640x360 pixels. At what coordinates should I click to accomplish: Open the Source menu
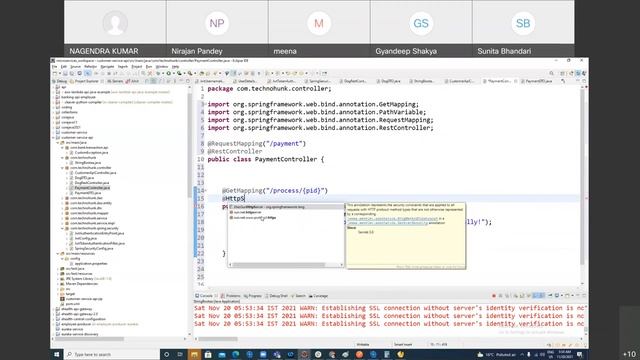pyautogui.click(x=76, y=67)
